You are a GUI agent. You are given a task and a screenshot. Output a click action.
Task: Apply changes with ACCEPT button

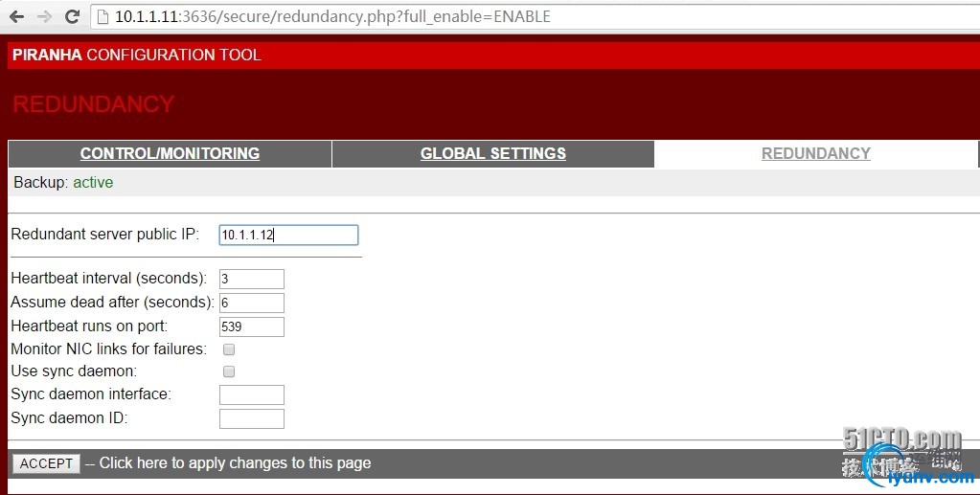tap(46, 463)
